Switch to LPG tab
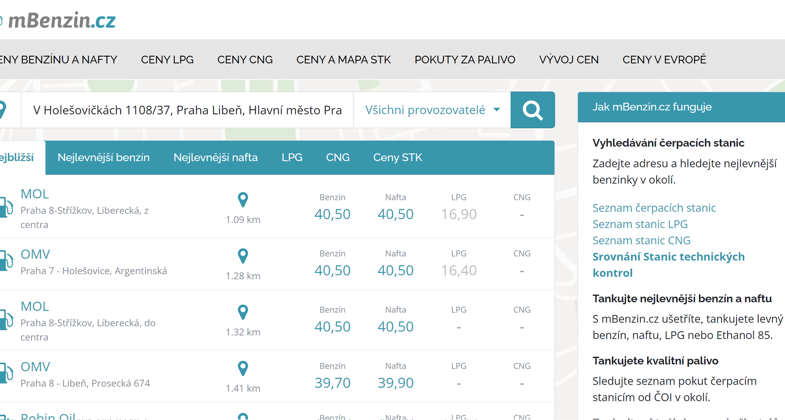The image size is (785, 420). [x=292, y=158]
